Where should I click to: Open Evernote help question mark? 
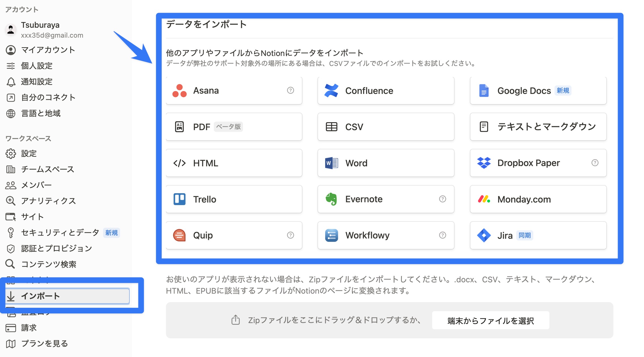pos(442,199)
